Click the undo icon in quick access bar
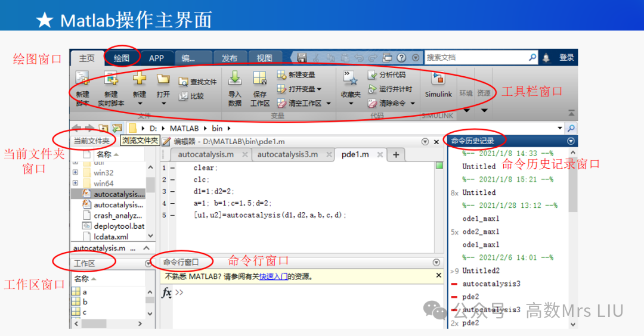This screenshot has width=644, height=336. pyautogui.click(x=358, y=58)
